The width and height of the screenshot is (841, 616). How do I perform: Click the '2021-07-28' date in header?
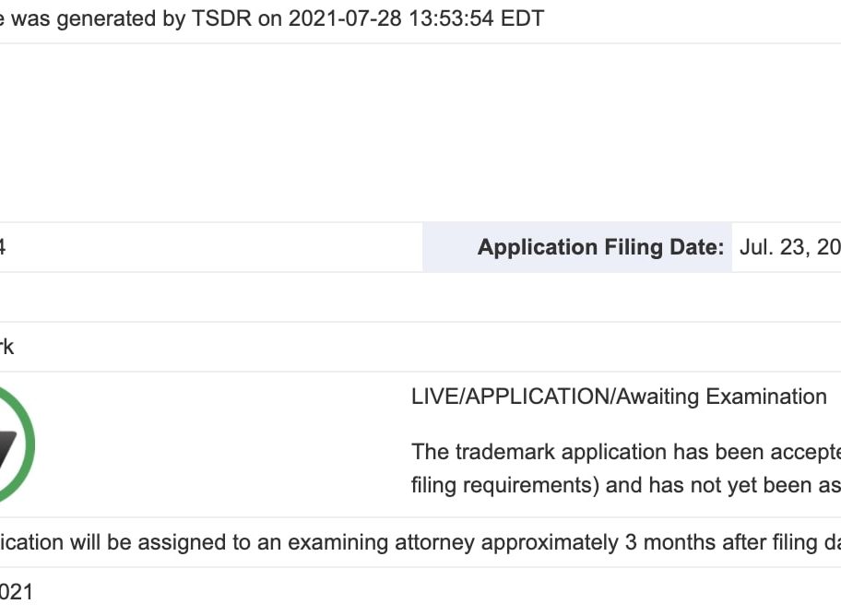[345, 18]
